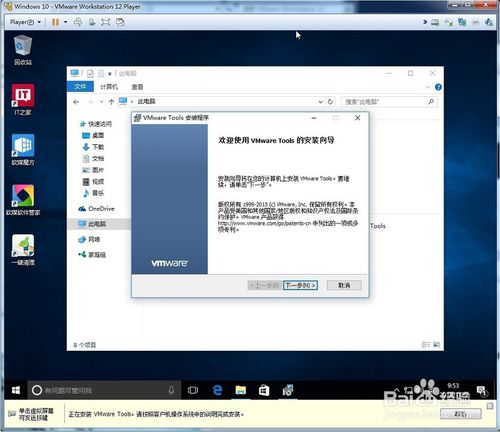
Task: Select 网络 in the navigation pane
Action: 89,239
